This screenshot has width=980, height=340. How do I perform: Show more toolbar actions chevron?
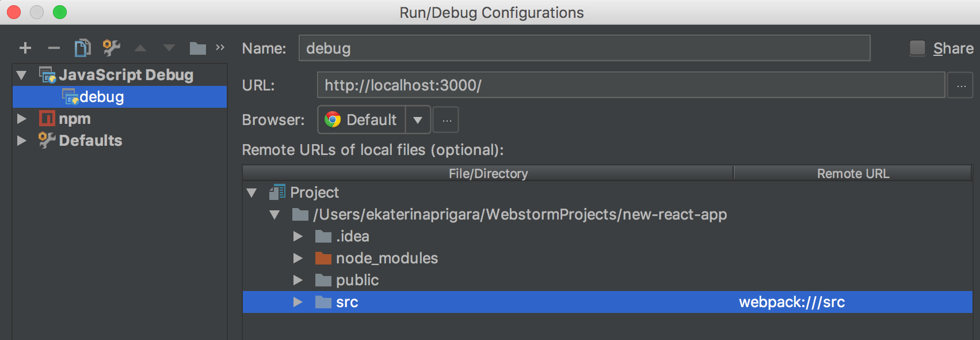[x=220, y=47]
